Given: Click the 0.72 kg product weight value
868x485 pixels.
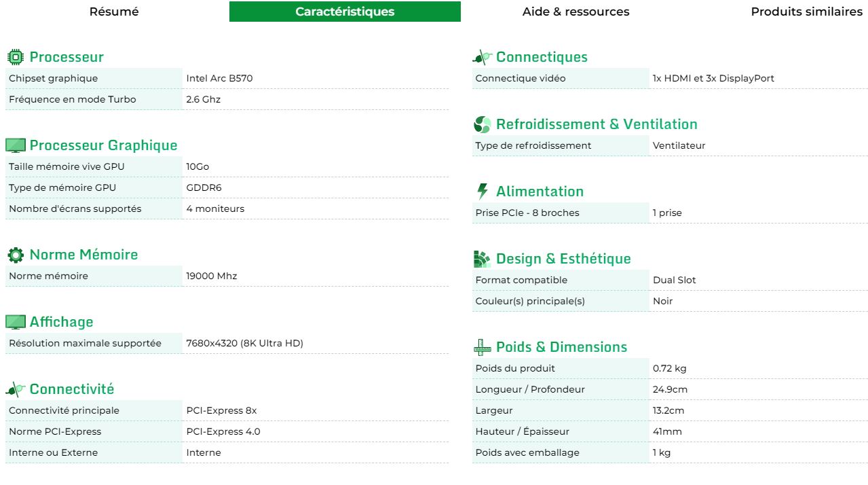Looking at the screenshot, I should 668,368.
